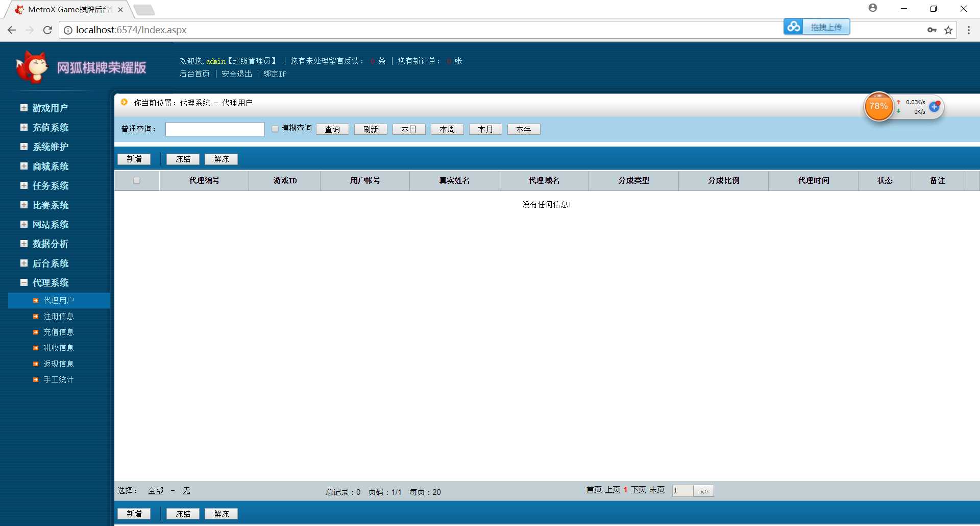
Task: Open 注册信息 page
Action: coord(59,317)
